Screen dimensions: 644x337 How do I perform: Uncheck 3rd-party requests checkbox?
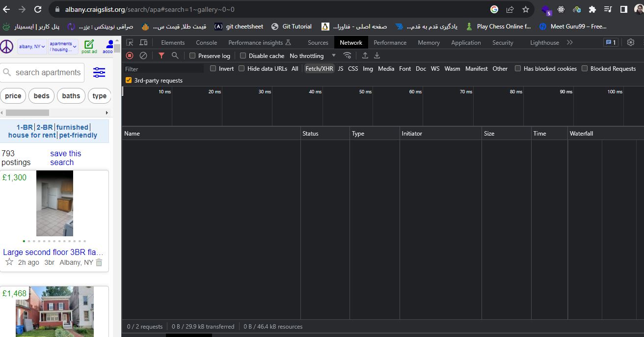[129, 80]
